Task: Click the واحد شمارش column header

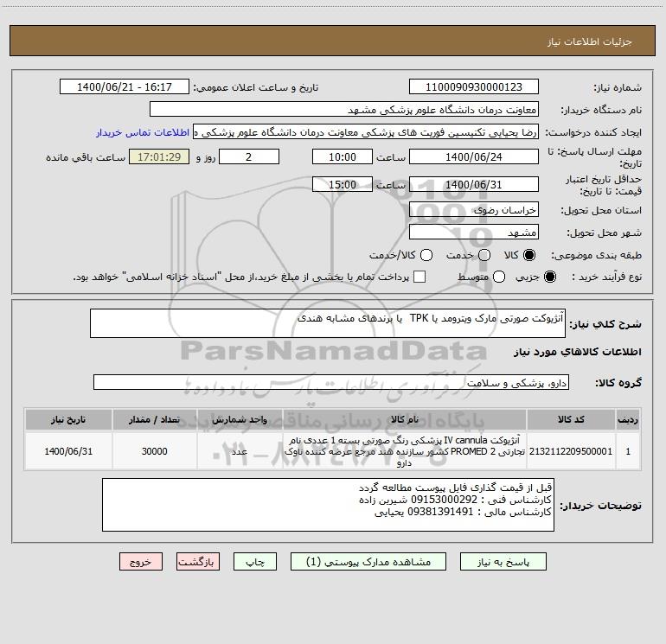Action: pyautogui.click(x=240, y=420)
